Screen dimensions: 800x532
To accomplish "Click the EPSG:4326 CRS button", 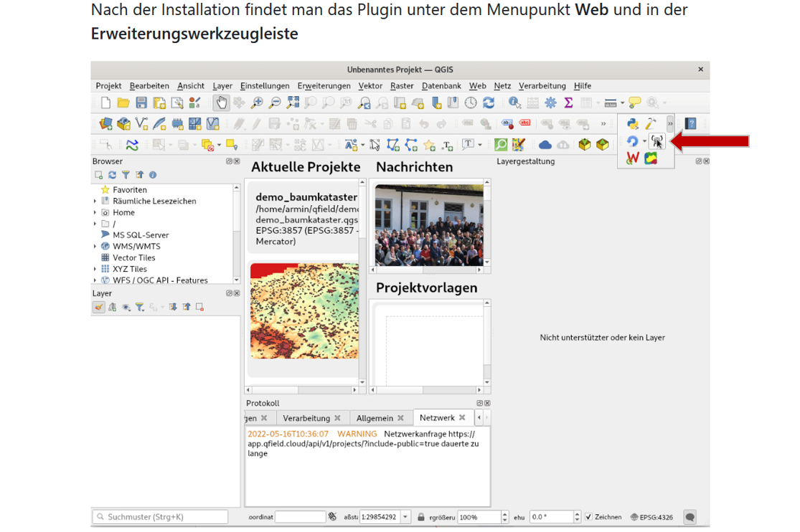I will pyautogui.click(x=651, y=517).
